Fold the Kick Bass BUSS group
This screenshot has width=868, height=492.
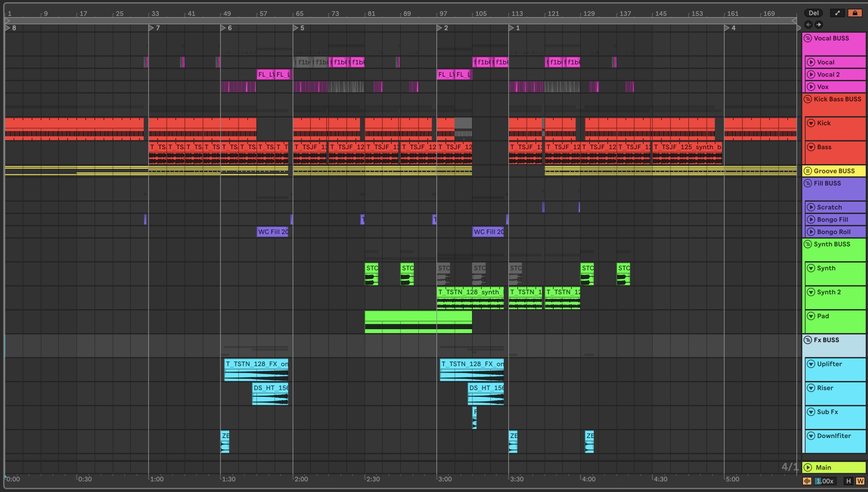tap(808, 99)
